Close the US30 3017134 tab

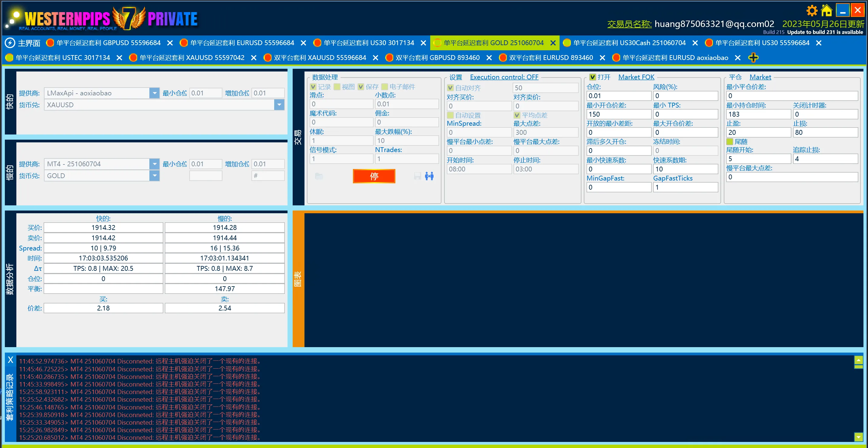[424, 43]
